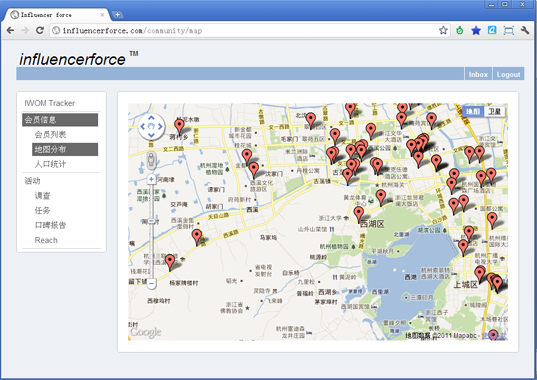Zoom in with the plus button
This screenshot has width=537, height=380.
point(151,179)
